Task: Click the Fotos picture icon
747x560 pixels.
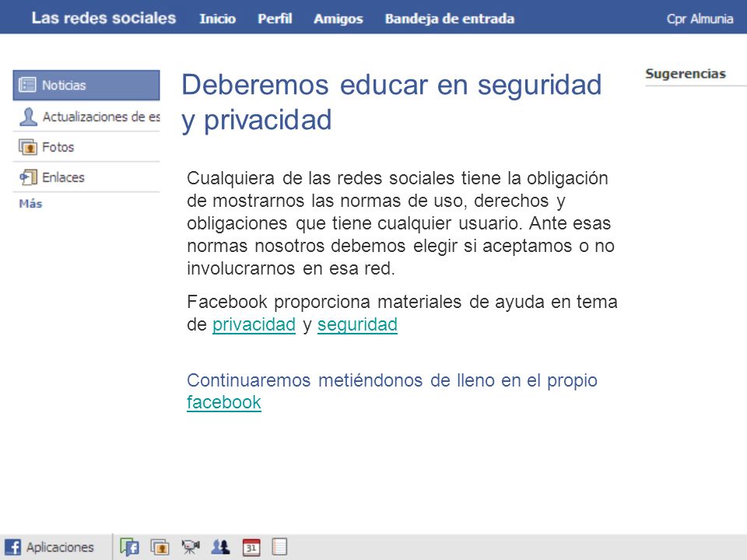Action: point(28,147)
